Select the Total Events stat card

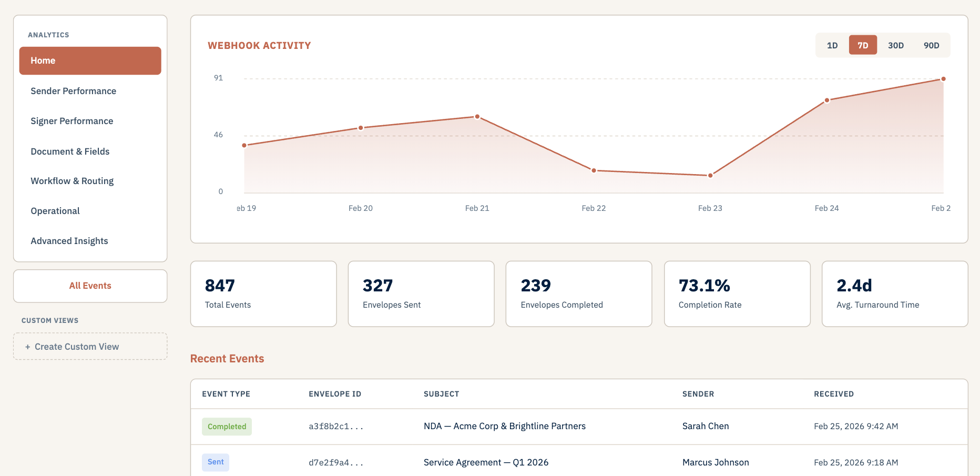pos(263,293)
